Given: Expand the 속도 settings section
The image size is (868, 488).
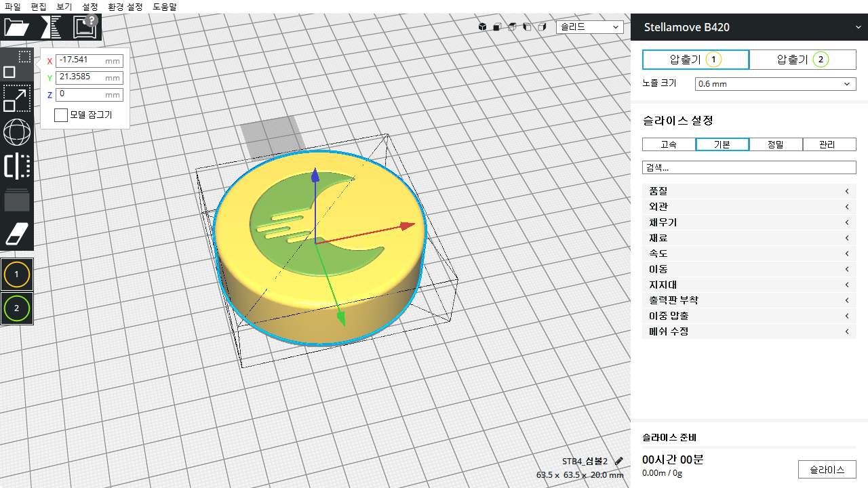Looking at the screenshot, I should (x=749, y=253).
